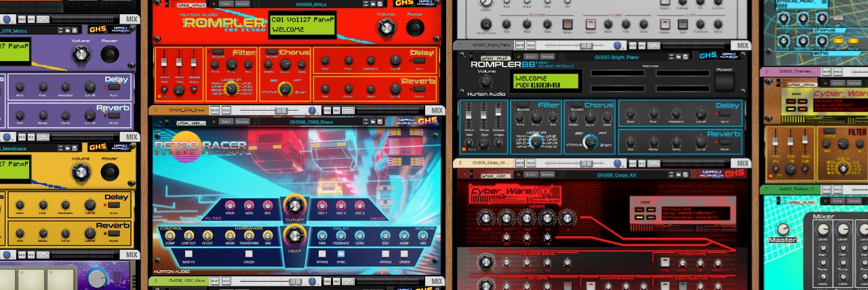Collapse the green 198X_Wave mix strip triangle
The width and height of the screenshot is (868, 290).
point(155,281)
